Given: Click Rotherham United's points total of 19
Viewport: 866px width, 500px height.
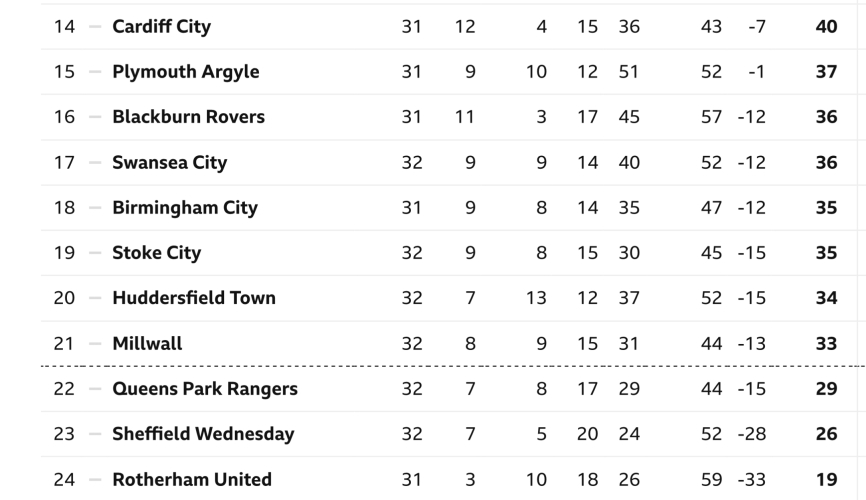Looking at the screenshot, I should [x=826, y=480].
